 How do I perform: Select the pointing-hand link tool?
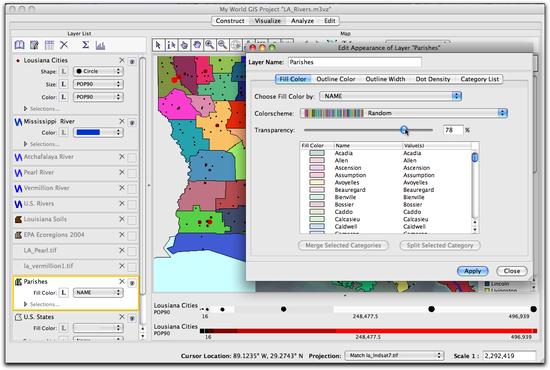(184, 45)
